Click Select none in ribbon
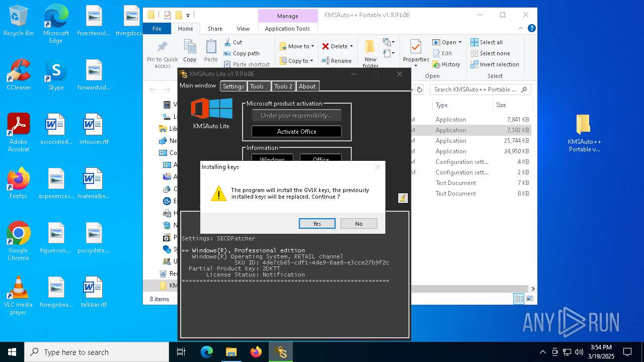The image size is (644, 362). click(x=490, y=53)
